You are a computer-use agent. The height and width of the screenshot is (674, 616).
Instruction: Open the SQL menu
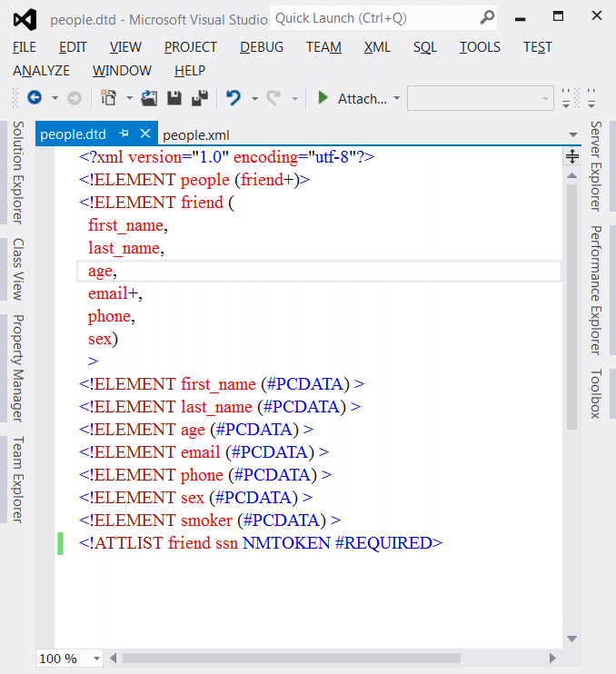425,47
